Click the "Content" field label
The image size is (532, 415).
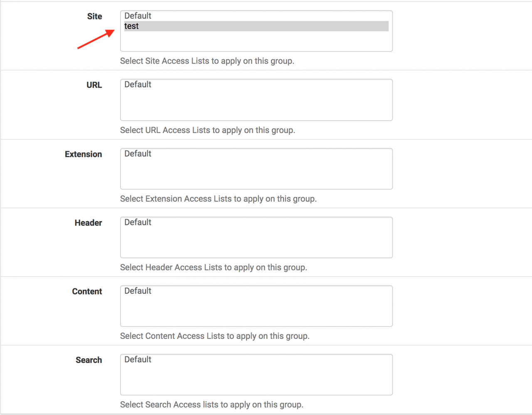coord(87,291)
